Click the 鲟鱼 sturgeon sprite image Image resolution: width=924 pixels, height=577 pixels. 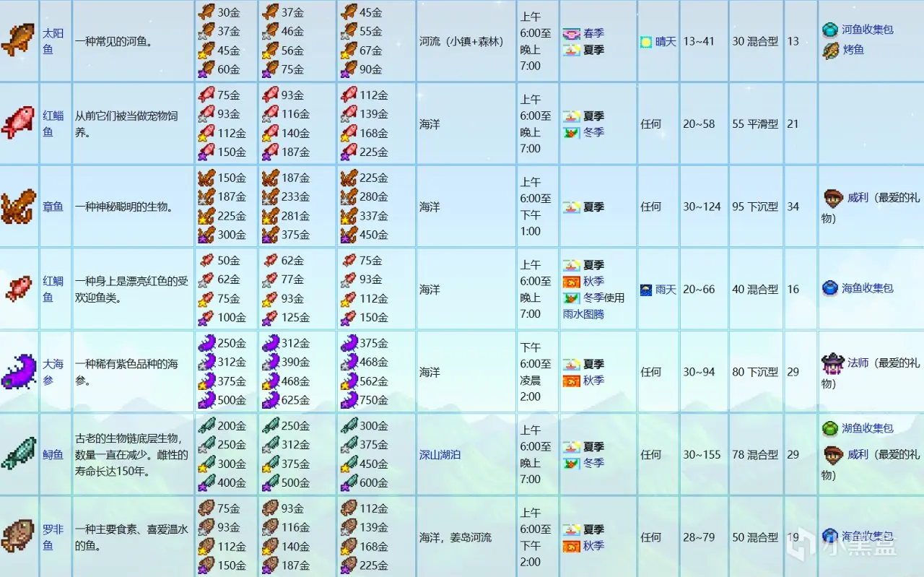point(18,454)
